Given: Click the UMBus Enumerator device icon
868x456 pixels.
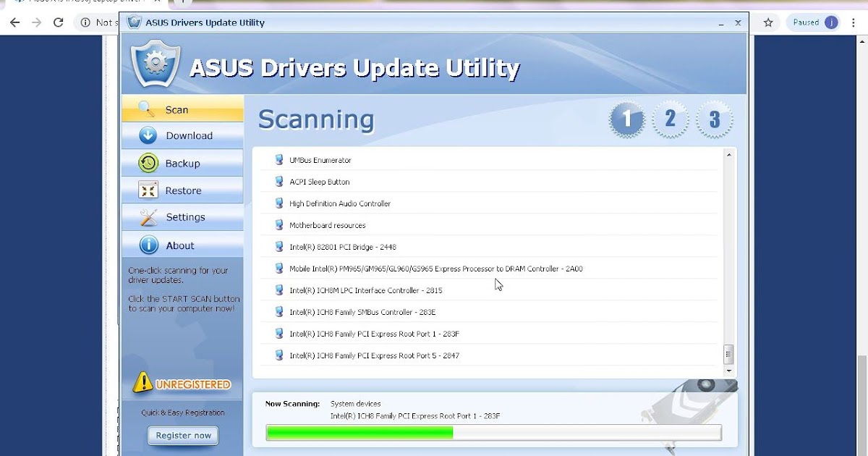Looking at the screenshot, I should coord(279,160).
